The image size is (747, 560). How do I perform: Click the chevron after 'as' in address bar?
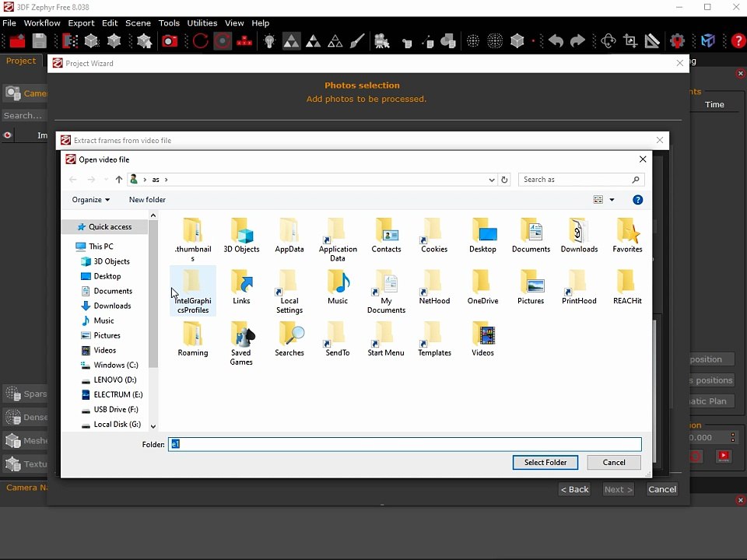[x=167, y=180]
